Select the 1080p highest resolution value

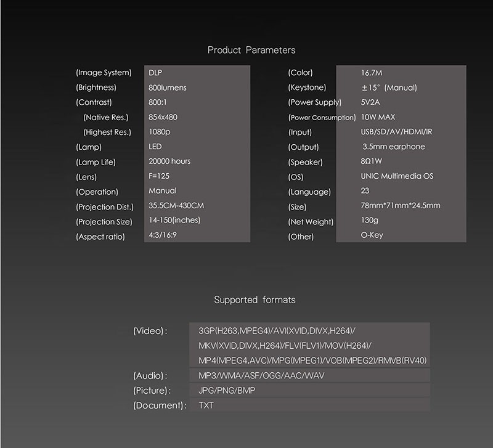(159, 132)
